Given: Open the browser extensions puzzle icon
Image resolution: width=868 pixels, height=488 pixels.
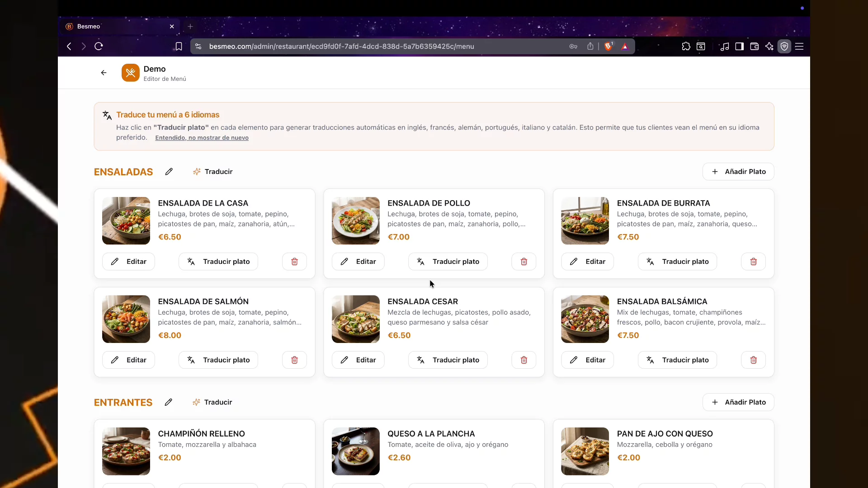Looking at the screenshot, I should [x=686, y=46].
